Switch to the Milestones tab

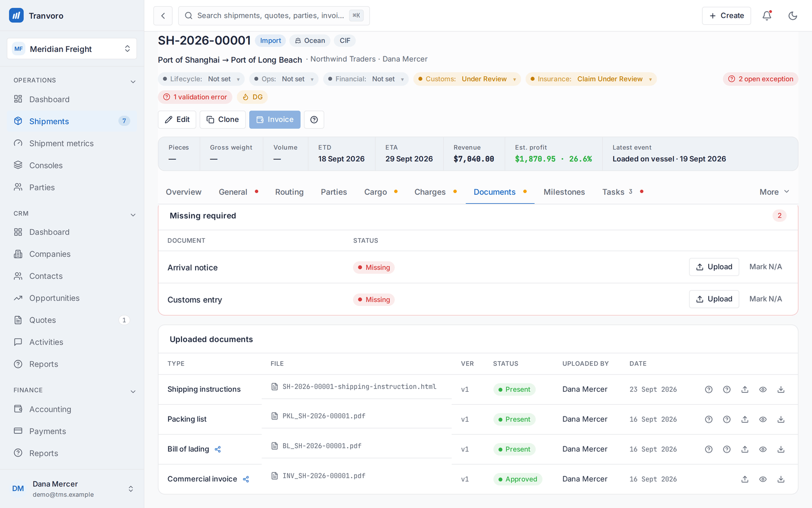[564, 192]
